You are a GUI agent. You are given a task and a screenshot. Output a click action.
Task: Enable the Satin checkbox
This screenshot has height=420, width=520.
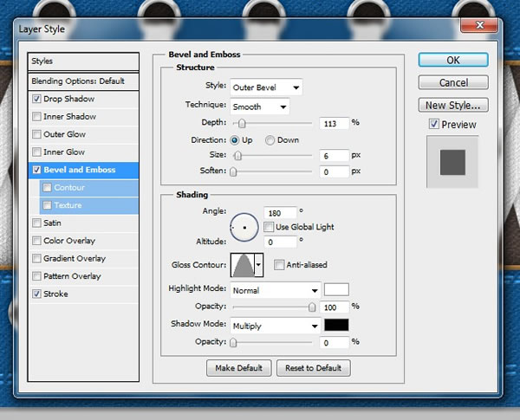(x=36, y=223)
